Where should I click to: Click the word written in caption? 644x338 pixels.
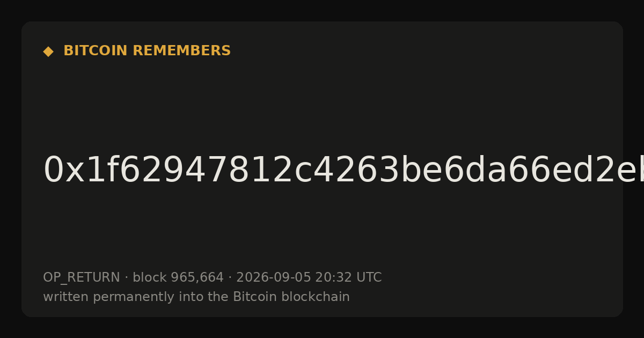click(x=62, y=297)
